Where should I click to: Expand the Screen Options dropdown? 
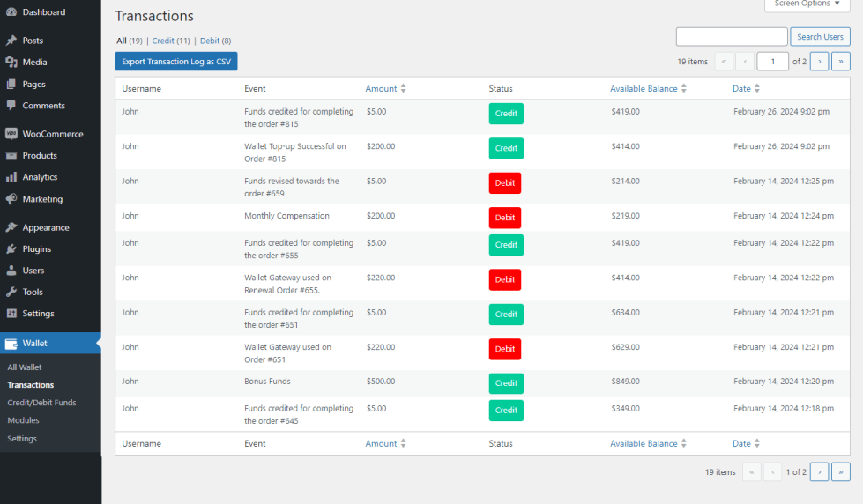click(807, 4)
